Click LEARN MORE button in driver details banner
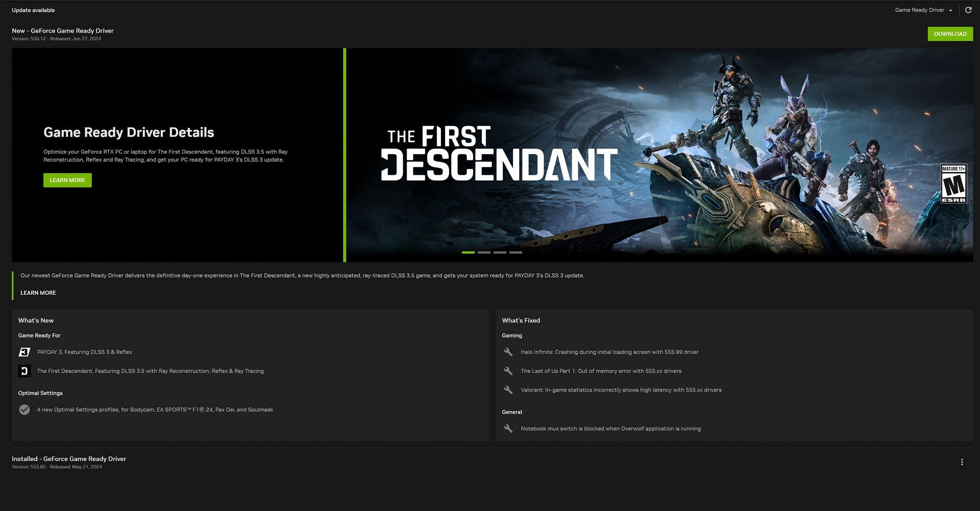The width and height of the screenshot is (980, 511). (67, 180)
